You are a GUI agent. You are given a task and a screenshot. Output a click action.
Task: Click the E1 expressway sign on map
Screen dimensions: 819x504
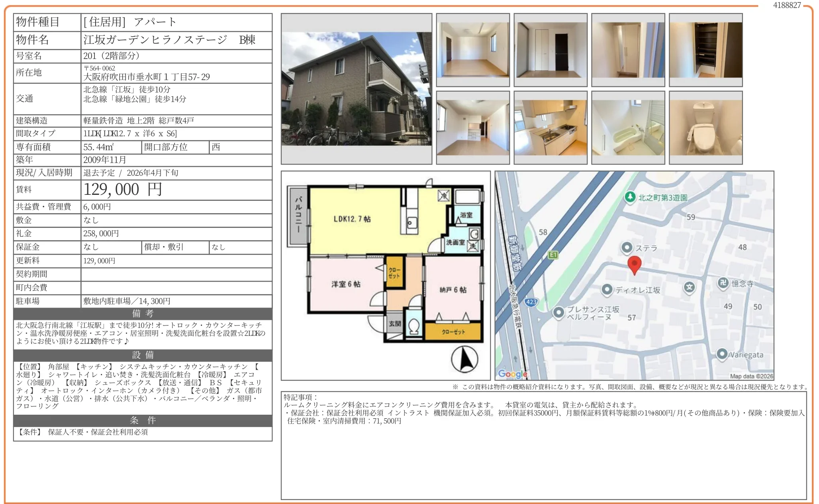tap(553, 255)
